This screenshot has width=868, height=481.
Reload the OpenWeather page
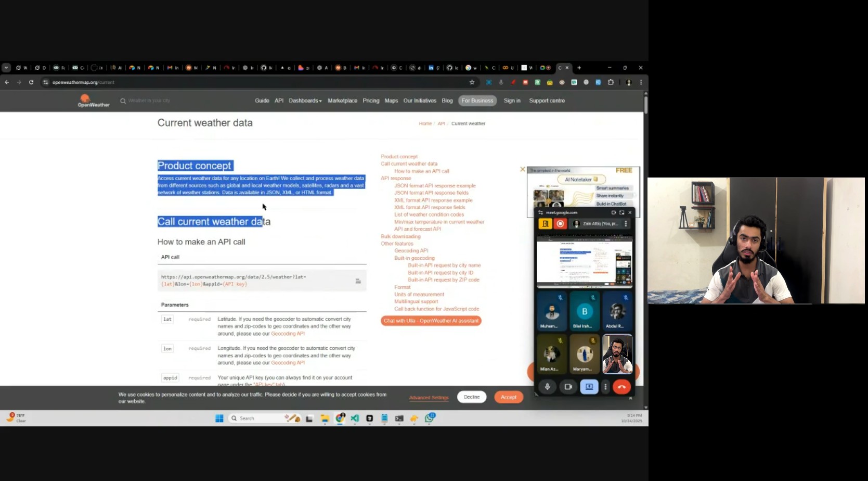click(x=31, y=82)
